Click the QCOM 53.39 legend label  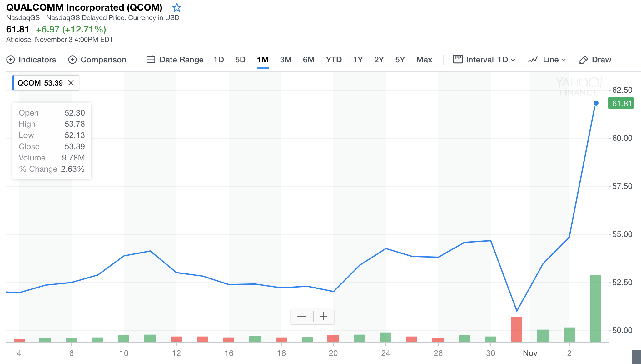pyautogui.click(x=40, y=83)
